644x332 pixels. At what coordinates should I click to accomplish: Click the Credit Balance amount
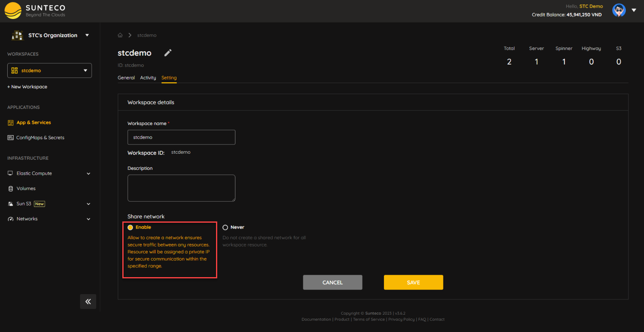click(x=584, y=15)
